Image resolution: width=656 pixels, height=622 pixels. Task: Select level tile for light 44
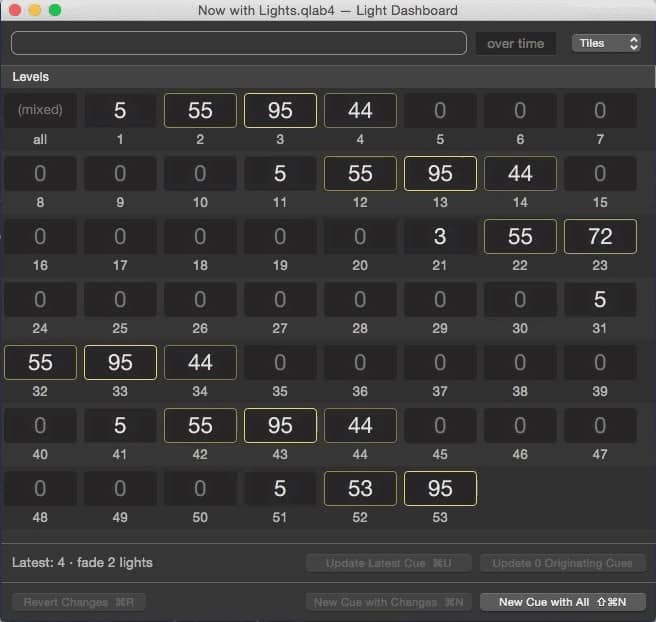click(x=360, y=426)
